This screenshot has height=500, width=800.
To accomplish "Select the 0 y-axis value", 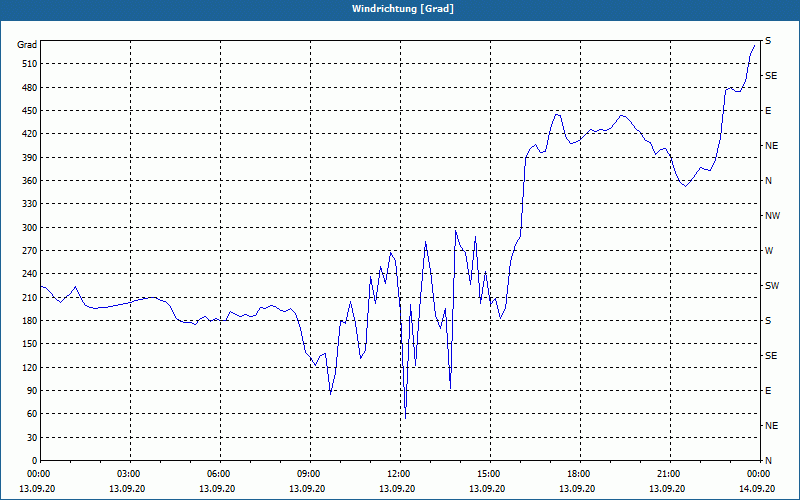I will coord(34,461).
